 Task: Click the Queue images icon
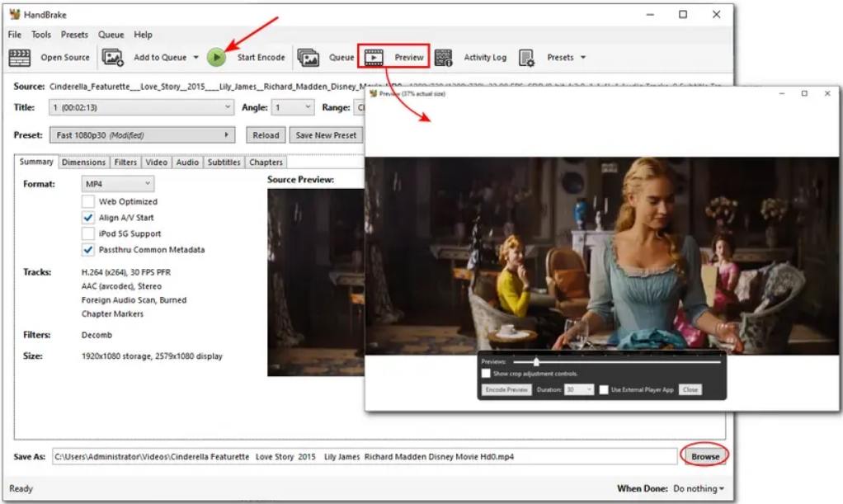pyautogui.click(x=308, y=58)
